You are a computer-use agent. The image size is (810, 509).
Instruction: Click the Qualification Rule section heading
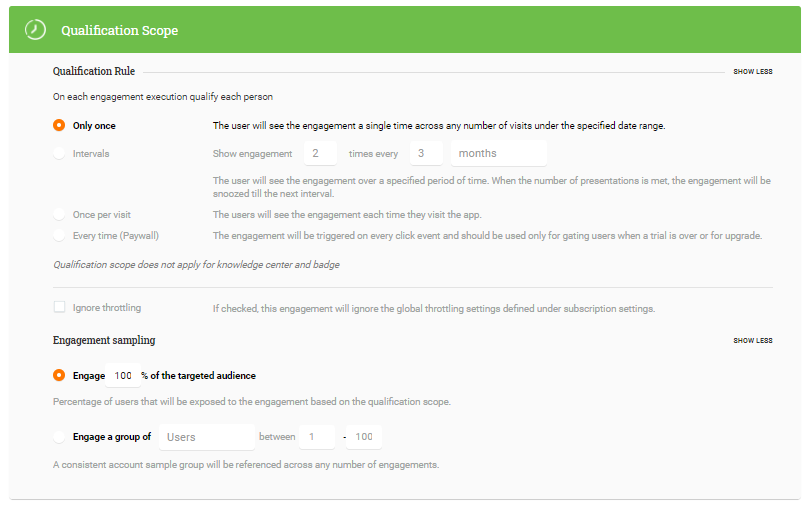point(94,71)
